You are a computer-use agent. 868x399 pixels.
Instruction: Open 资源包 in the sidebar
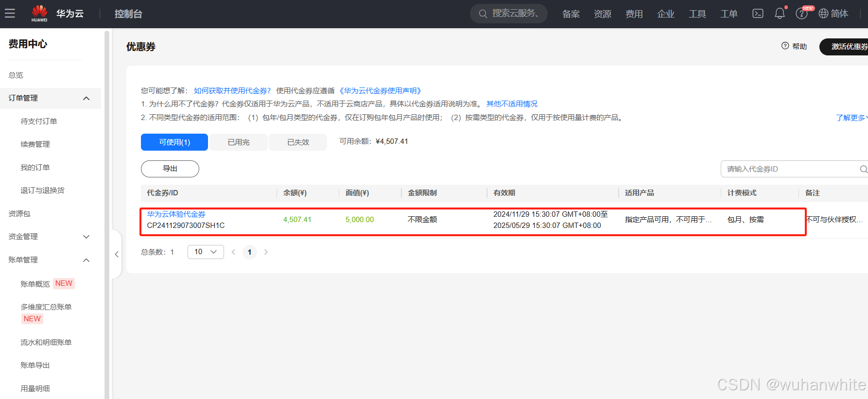click(x=19, y=213)
